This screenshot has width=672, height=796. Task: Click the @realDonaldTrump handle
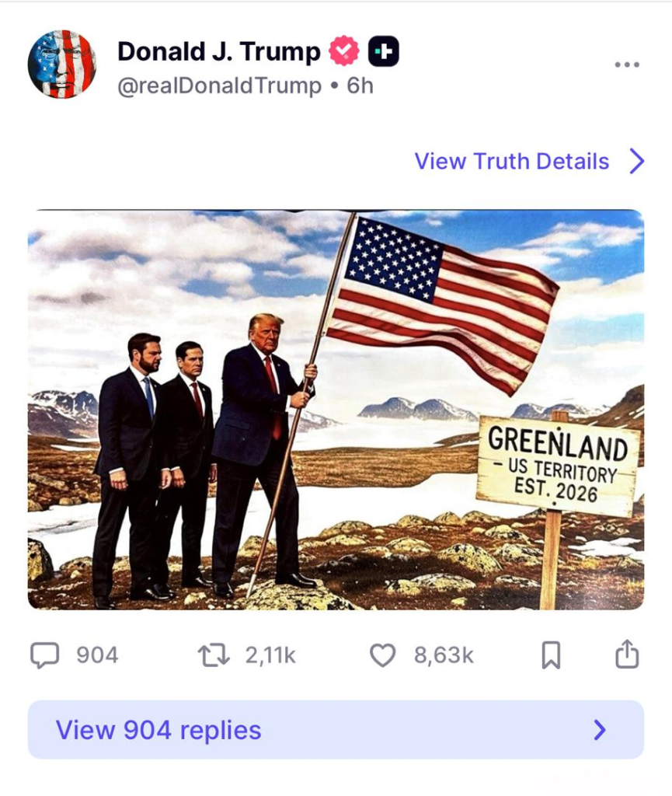(x=219, y=86)
